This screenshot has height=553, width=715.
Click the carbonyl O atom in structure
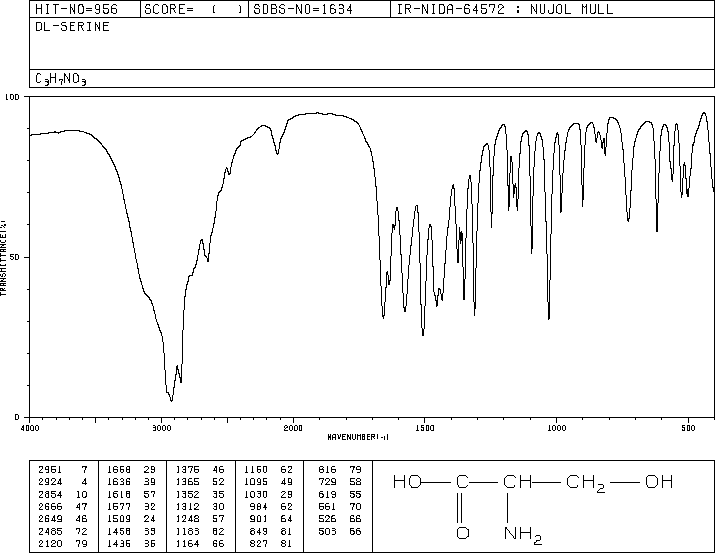[x=463, y=533]
